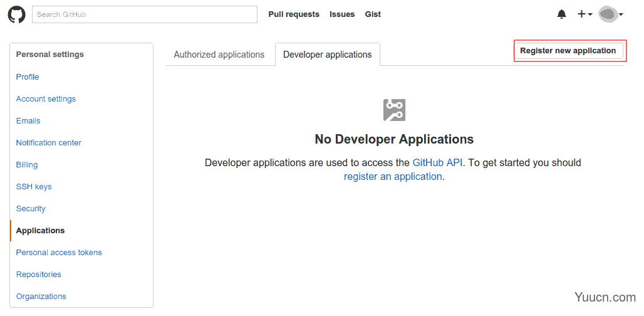Viewport: 644px width, 316px height.
Task: Open the notifications bell icon
Action: tap(561, 14)
